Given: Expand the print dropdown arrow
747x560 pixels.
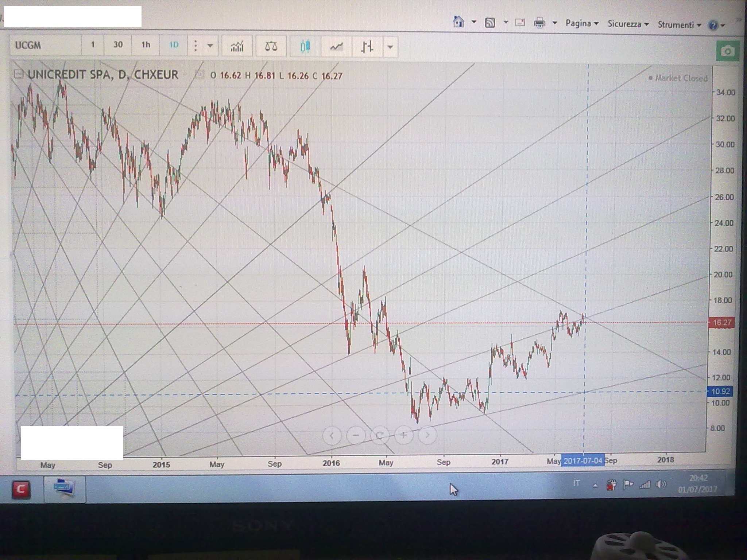Looking at the screenshot, I should click(x=555, y=23).
